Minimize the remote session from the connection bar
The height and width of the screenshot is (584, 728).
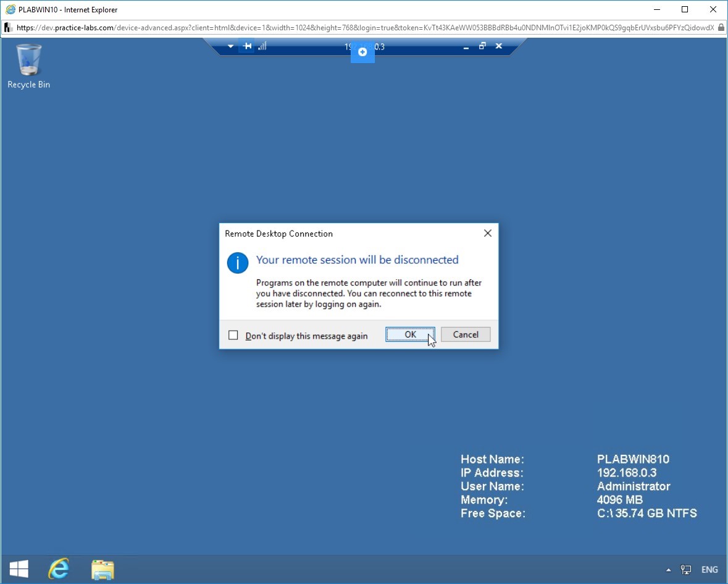coord(466,46)
